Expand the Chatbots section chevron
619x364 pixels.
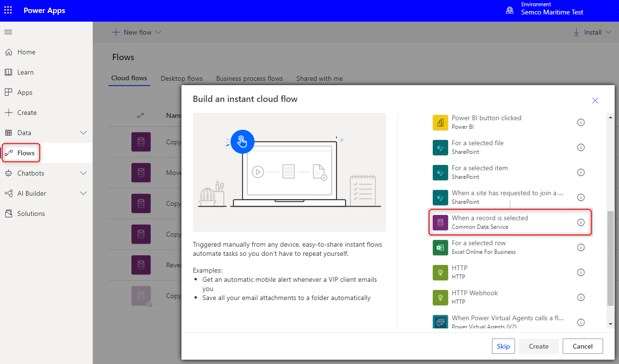[x=83, y=173]
